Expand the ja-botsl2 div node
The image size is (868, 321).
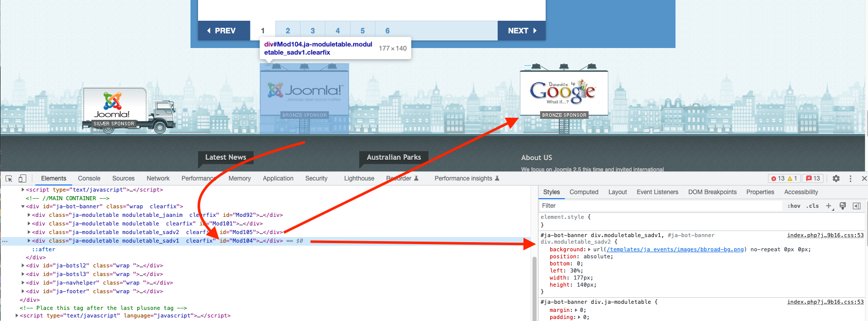coord(23,266)
